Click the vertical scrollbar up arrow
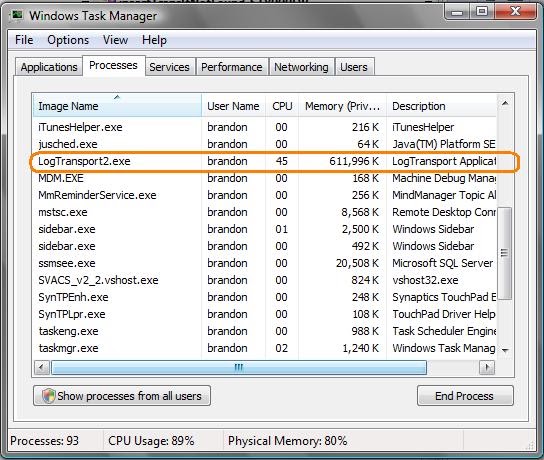This screenshot has width=544, height=460. point(505,103)
